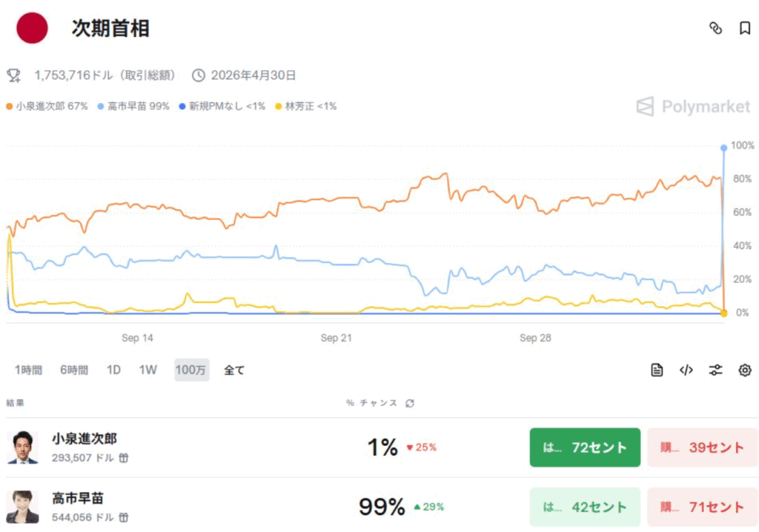Buy Yes for 高市早苗 at 42セント
This screenshot has height=532, width=759.
(585, 507)
